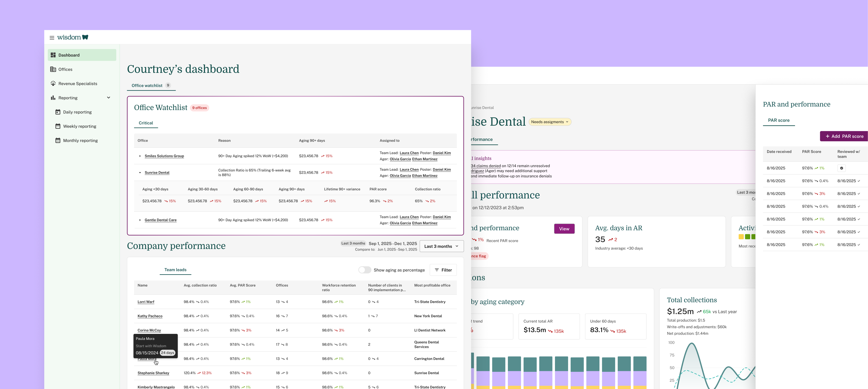The height and width of the screenshot is (389, 868).
Task: Click the Revenue Specialists people icon
Action: tap(53, 84)
